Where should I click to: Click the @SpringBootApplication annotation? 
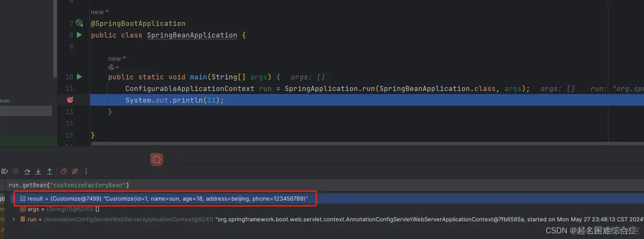(x=138, y=23)
